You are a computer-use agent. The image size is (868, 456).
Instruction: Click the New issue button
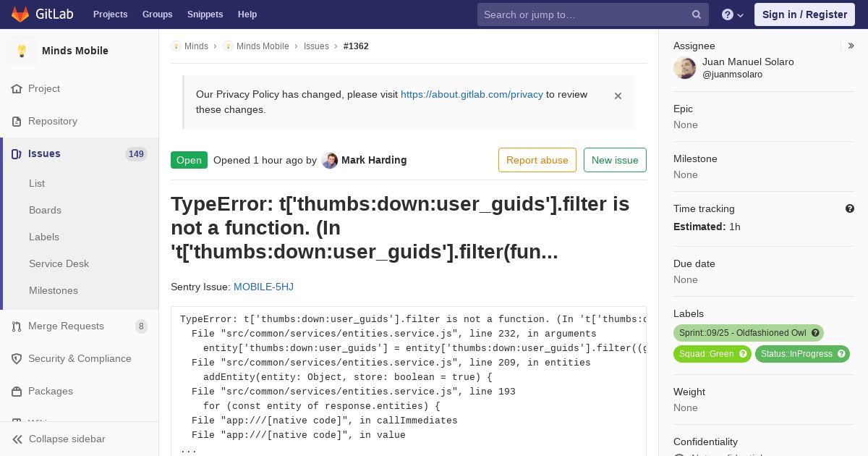coord(615,160)
